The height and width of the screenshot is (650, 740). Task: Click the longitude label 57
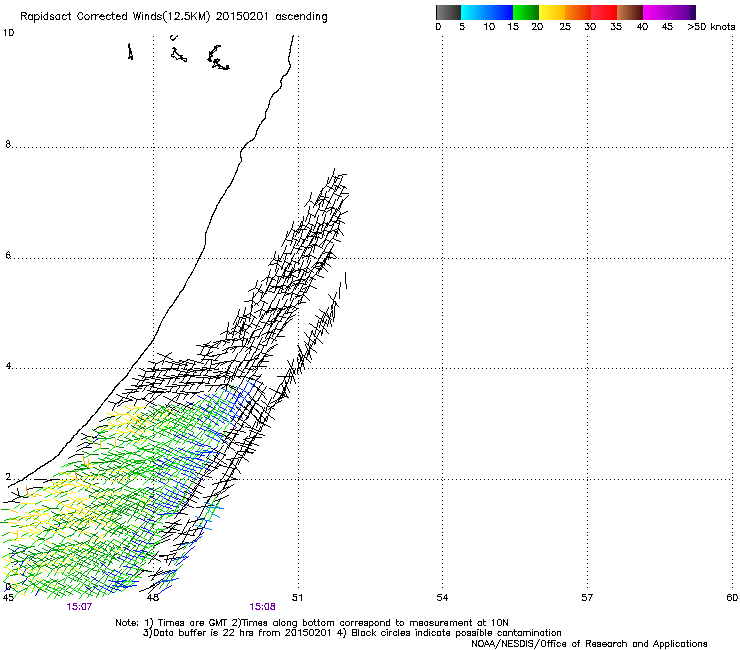coord(587,598)
